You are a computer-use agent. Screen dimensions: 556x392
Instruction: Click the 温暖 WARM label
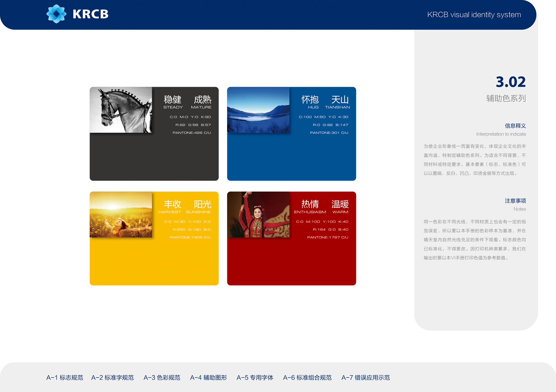340,206
